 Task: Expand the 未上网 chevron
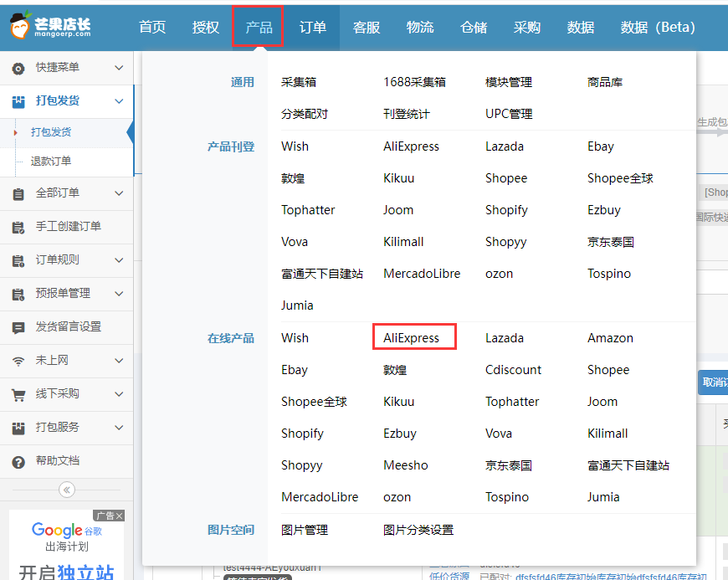pyautogui.click(x=119, y=361)
